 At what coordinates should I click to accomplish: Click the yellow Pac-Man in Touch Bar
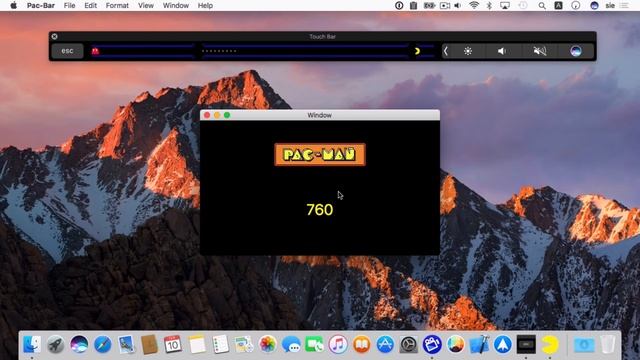pyautogui.click(x=417, y=51)
